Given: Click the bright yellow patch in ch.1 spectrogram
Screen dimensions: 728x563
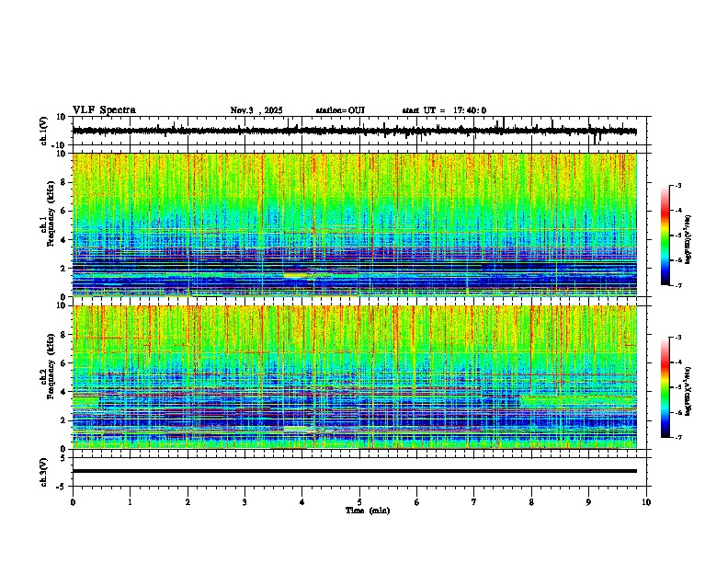Looking at the screenshot, I should click(296, 275).
